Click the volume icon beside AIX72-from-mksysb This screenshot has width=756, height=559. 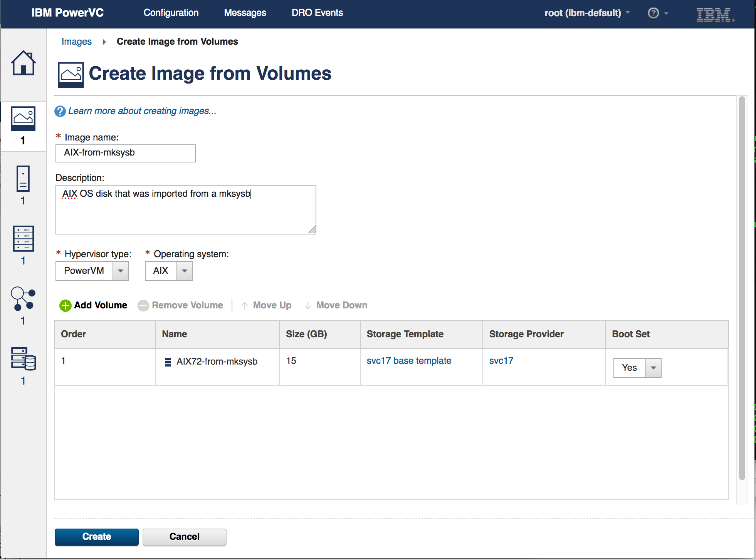pyautogui.click(x=168, y=362)
